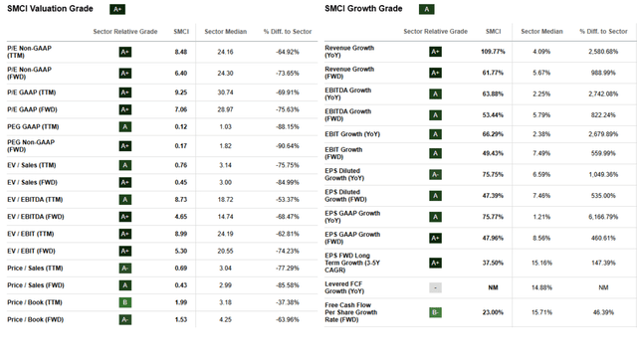Click the grade badge for EV / EBITDA (TTM)
637x364 pixels.
point(125,200)
